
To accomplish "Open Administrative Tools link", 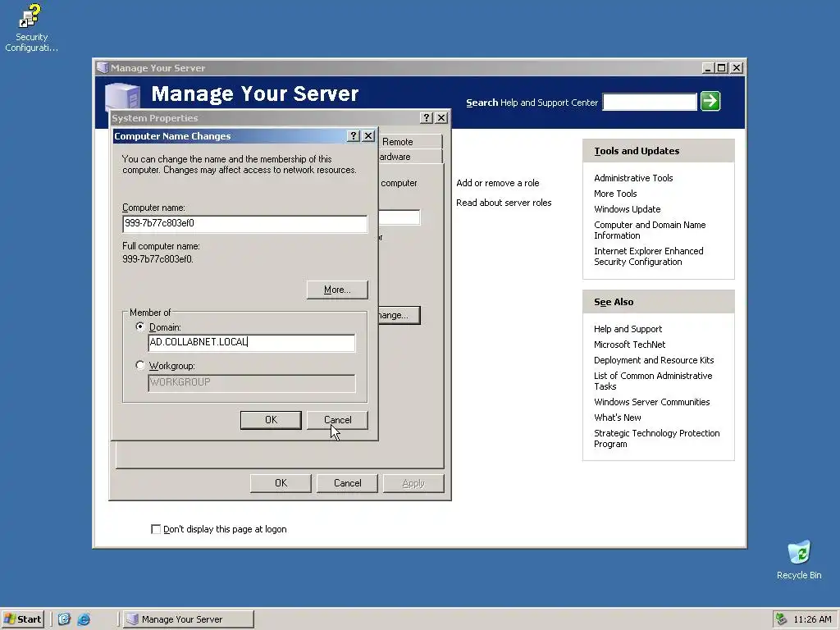I will tap(633, 178).
